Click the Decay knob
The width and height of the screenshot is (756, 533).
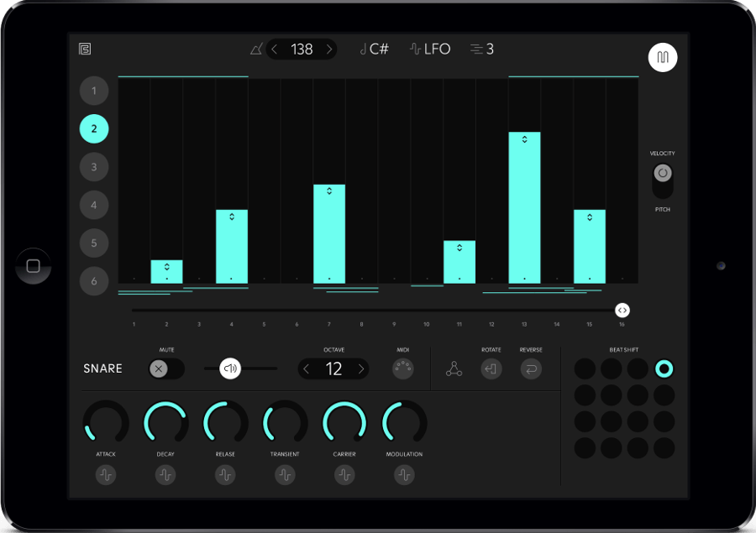[x=165, y=423]
